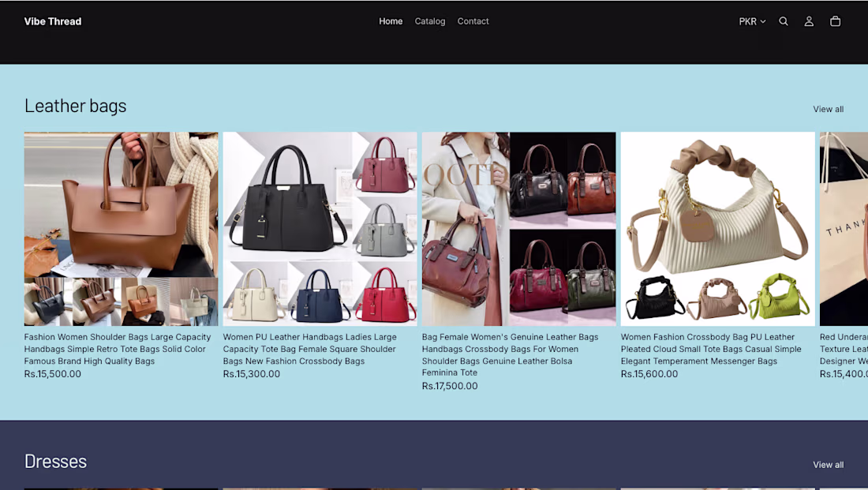Open the partially visible Red Underarm bag image
Screen dimensions: 868x490
(844, 229)
